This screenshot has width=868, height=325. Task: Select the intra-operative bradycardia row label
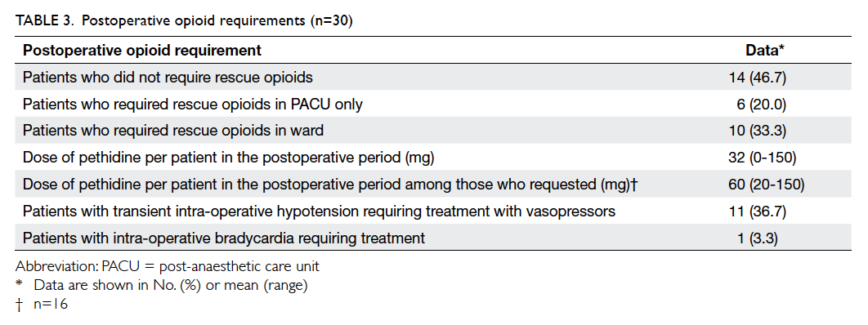224,238
